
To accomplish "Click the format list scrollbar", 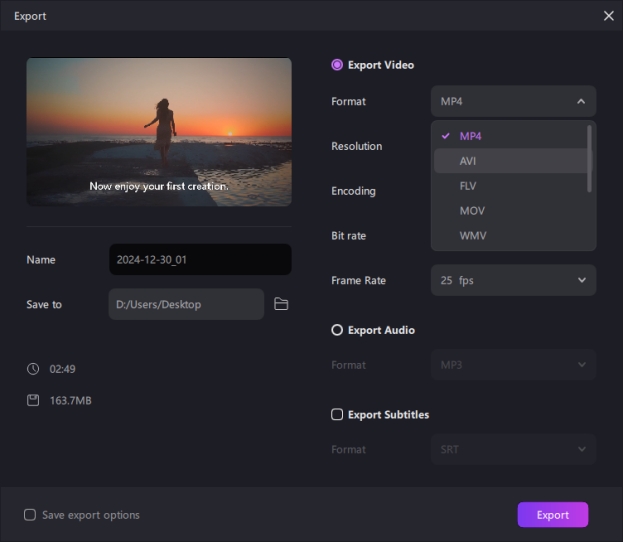I will 590,158.
